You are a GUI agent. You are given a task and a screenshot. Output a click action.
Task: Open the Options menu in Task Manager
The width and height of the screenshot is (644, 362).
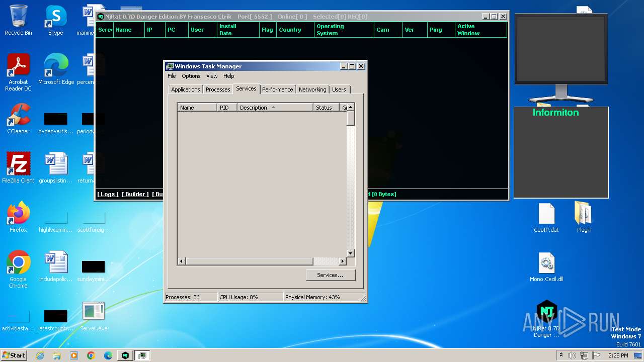point(191,76)
